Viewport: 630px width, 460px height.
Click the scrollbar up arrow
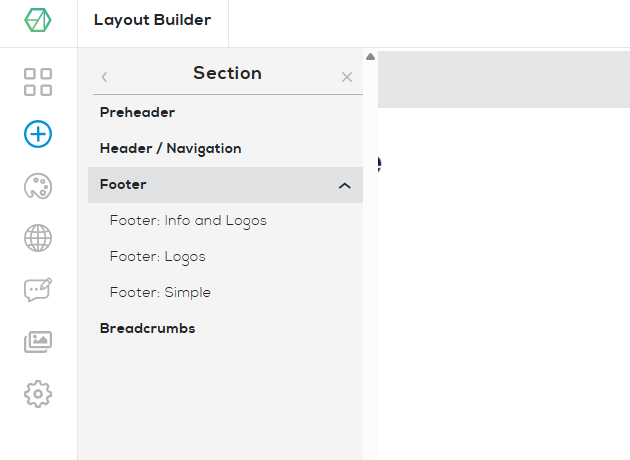coord(370,57)
